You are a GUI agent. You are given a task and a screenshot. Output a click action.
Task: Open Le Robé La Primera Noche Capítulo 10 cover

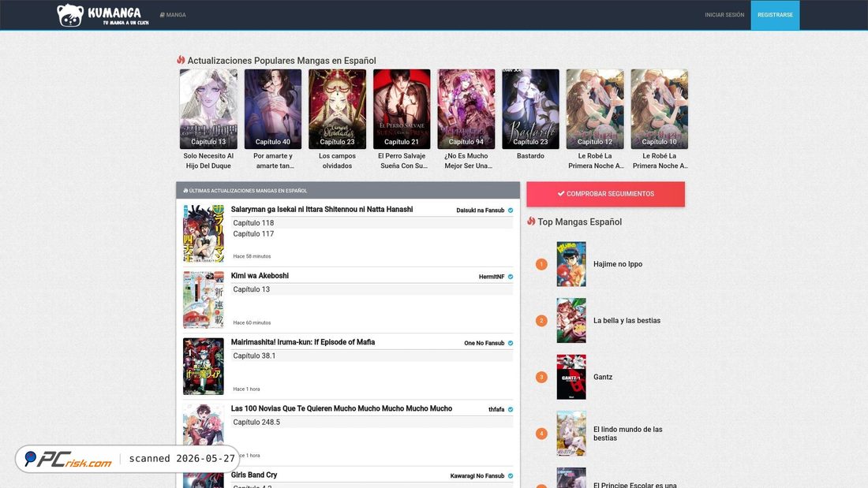coord(660,109)
